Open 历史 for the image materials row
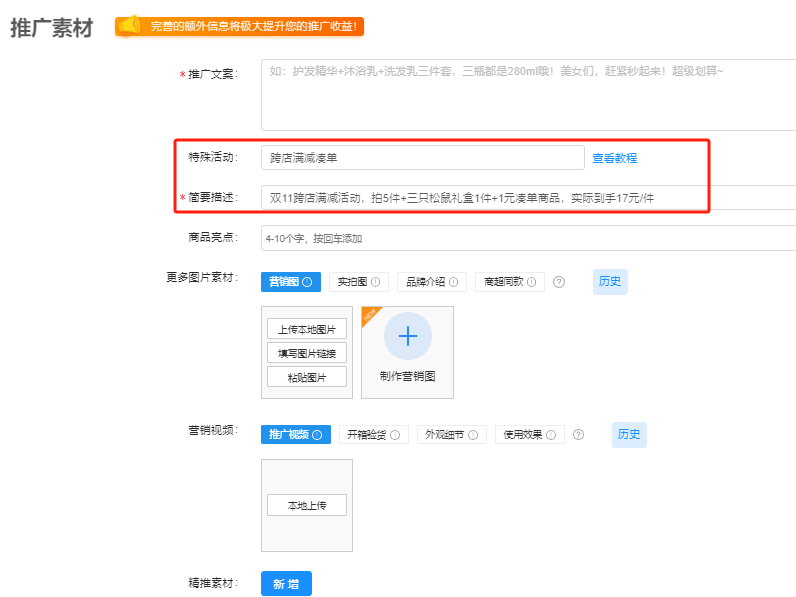 click(x=610, y=281)
